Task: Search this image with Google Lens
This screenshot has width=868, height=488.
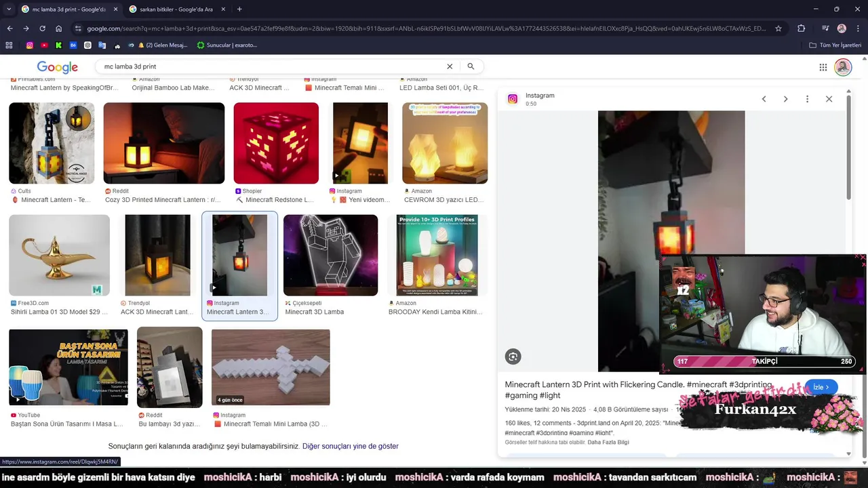Action: tap(513, 357)
